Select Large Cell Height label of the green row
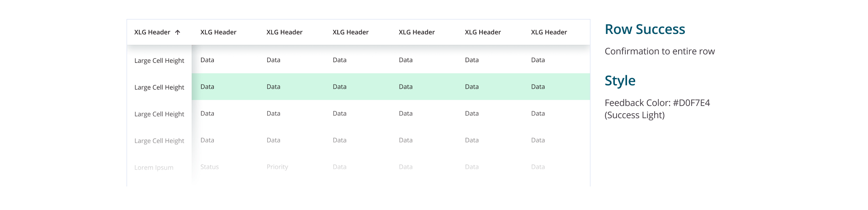The width and height of the screenshot is (868, 210). point(159,87)
